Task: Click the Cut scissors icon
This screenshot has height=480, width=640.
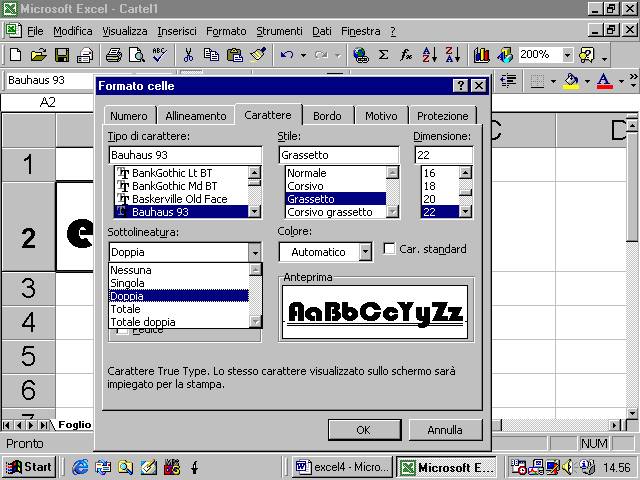Action: tap(188, 55)
